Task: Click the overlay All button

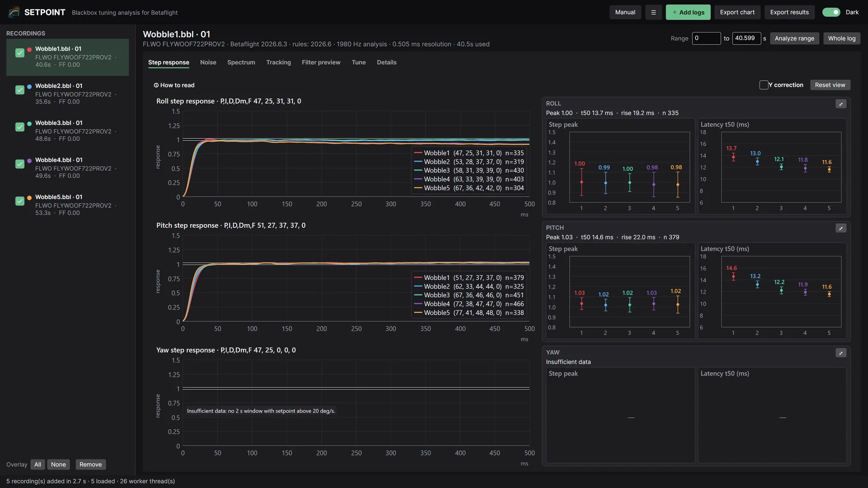Action: pos(38,465)
